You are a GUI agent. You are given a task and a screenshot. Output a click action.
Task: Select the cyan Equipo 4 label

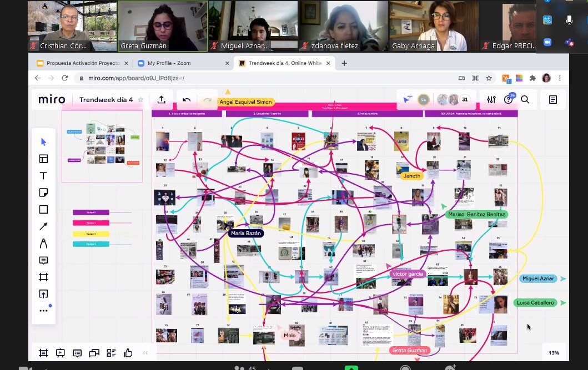(91, 244)
